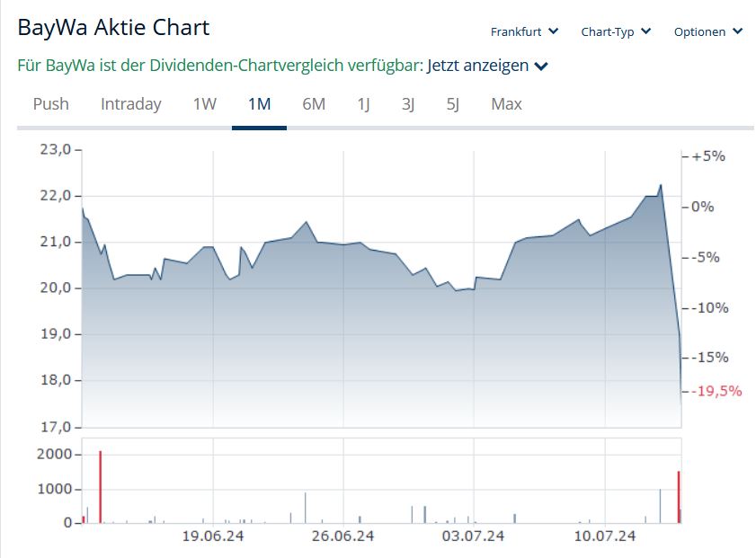Switch to the 1W time range

pos(204,104)
